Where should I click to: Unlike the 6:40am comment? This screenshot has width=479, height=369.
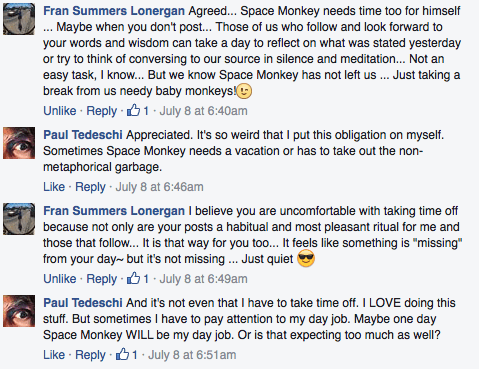point(60,111)
